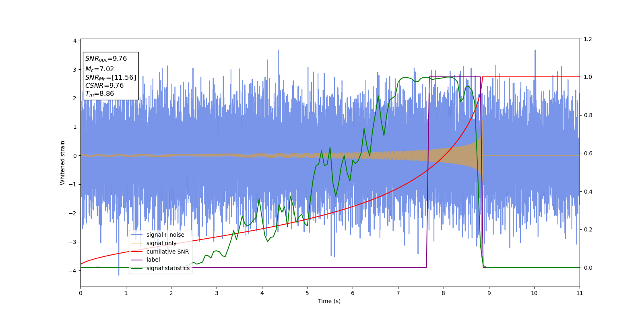The image size is (644, 322).
Task: Click x-axis tick label 9
Action: pos(489,293)
